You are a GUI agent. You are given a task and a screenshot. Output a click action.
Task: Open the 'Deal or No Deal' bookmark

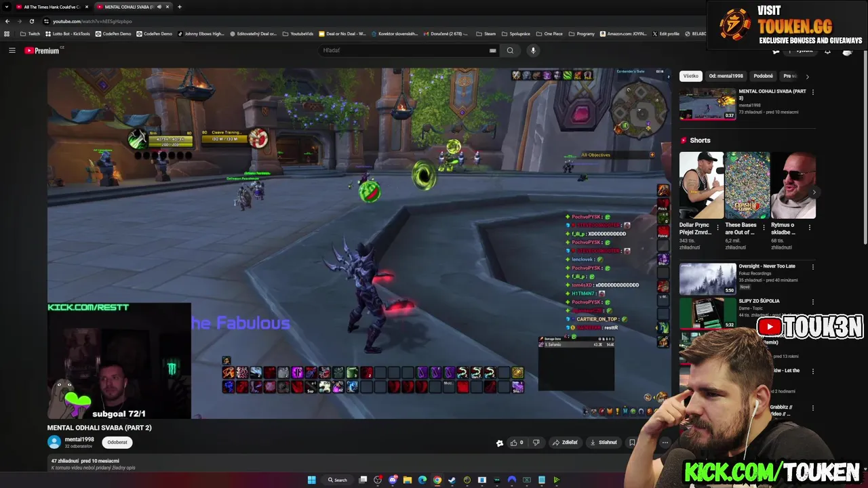(342, 33)
